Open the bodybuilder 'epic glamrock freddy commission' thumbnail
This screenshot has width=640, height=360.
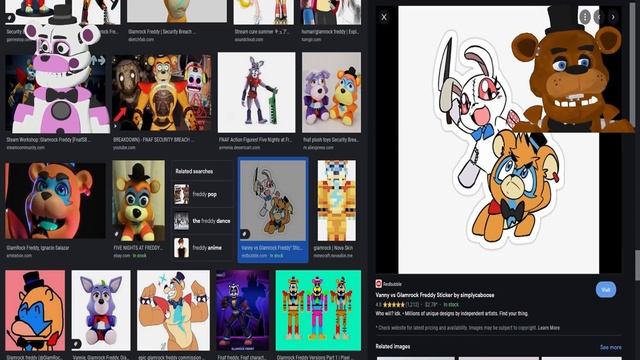(173, 310)
